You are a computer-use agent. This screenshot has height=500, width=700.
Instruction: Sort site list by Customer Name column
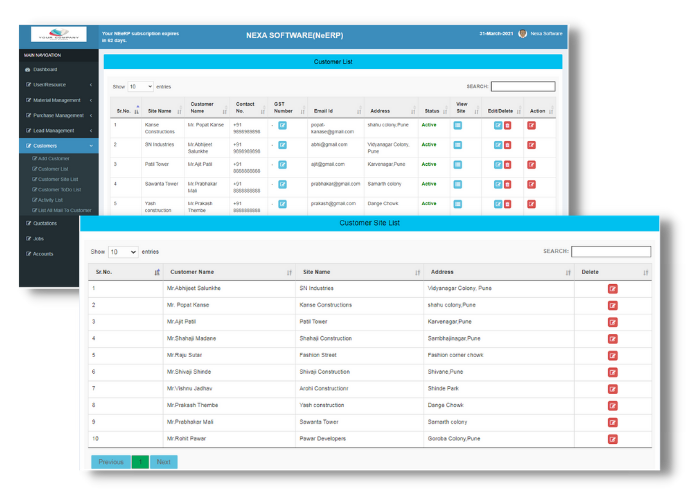(x=228, y=272)
